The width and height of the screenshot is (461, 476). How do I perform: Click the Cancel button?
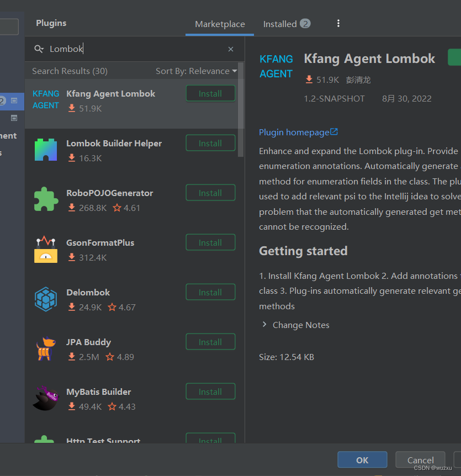(x=420, y=460)
